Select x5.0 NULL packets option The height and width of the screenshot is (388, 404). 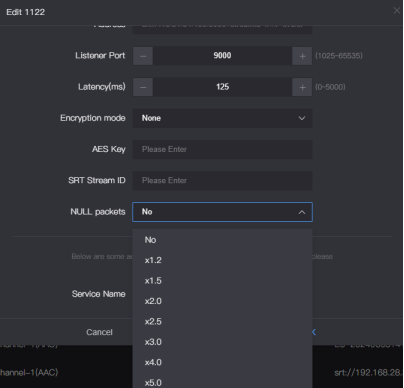[x=222, y=382]
